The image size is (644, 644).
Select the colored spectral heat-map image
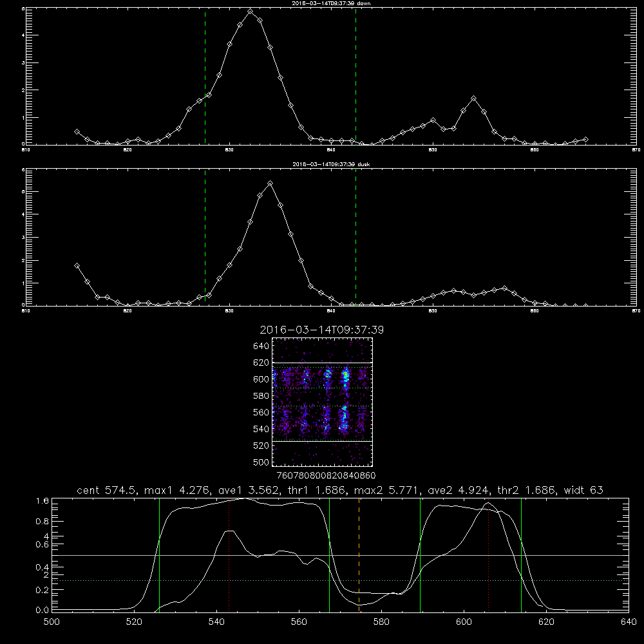coord(323,402)
